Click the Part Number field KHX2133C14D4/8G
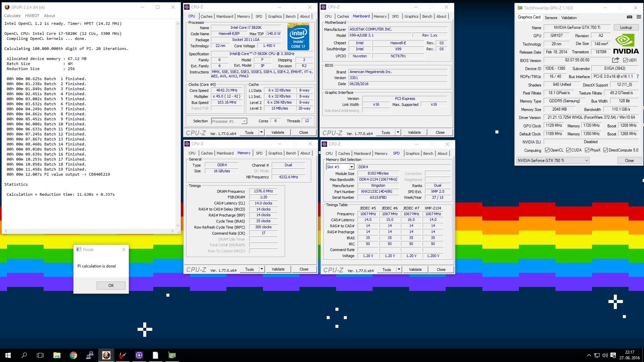This screenshot has width=644, height=362. point(378,192)
